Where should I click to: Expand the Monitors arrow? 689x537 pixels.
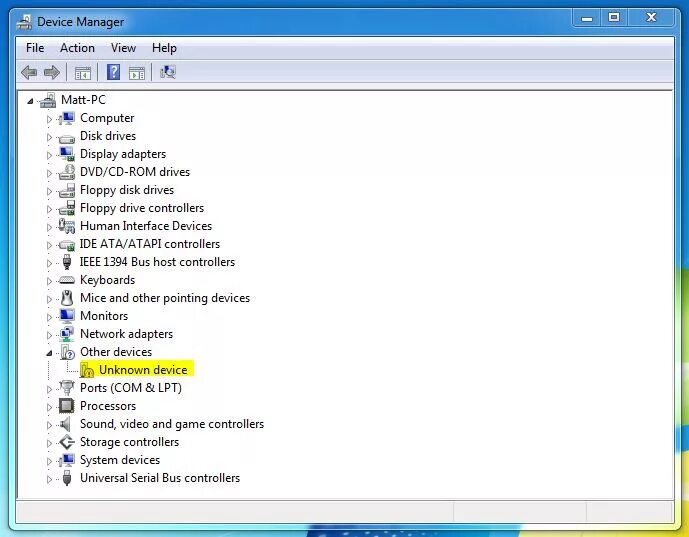pos(49,317)
